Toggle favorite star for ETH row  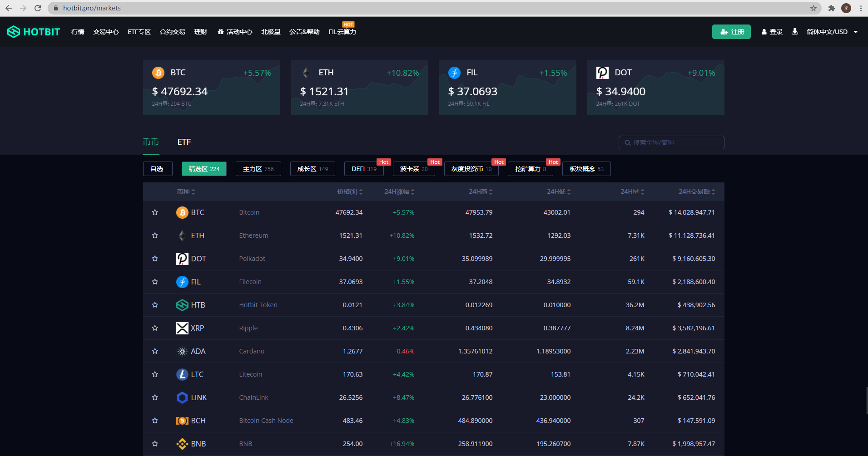(x=155, y=235)
